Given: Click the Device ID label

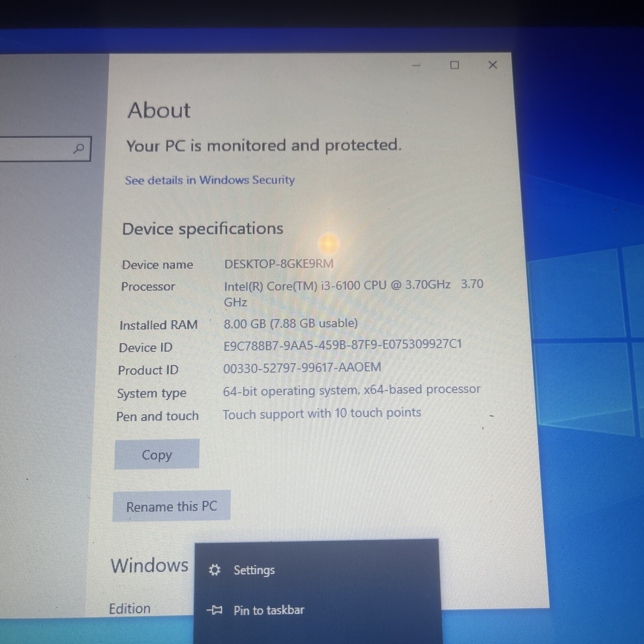Looking at the screenshot, I should tap(146, 347).
